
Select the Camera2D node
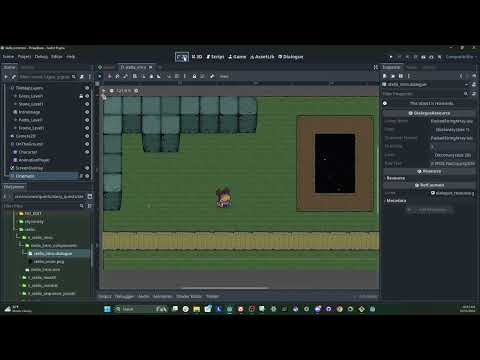[26, 136]
